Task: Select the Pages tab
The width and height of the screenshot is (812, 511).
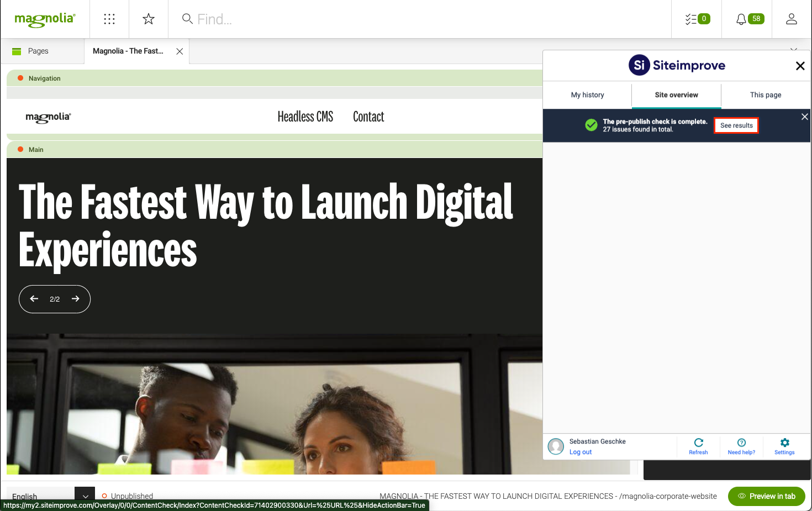Action: 38,51
